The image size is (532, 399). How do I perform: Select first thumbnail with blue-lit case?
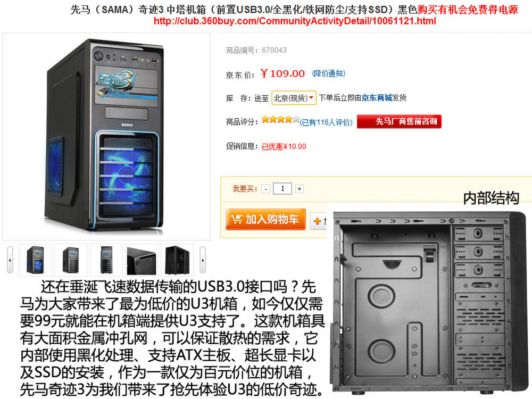[x=36, y=260]
